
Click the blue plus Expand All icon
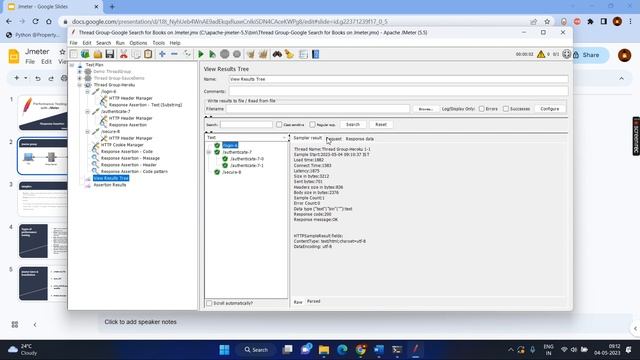coord(162,54)
